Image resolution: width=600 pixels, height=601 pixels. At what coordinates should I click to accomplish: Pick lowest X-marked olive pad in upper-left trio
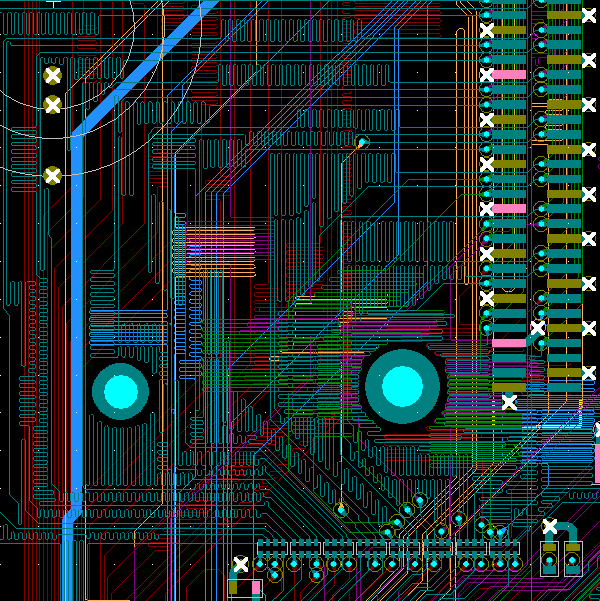tap(53, 176)
